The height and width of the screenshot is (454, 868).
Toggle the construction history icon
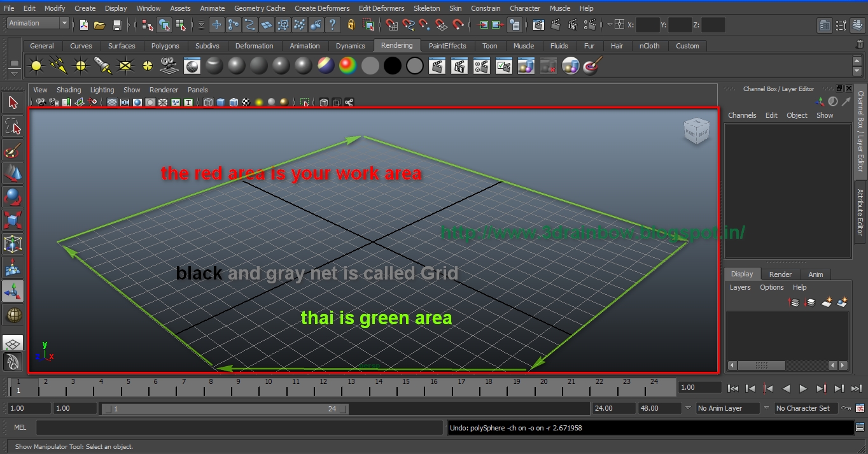[x=515, y=25]
